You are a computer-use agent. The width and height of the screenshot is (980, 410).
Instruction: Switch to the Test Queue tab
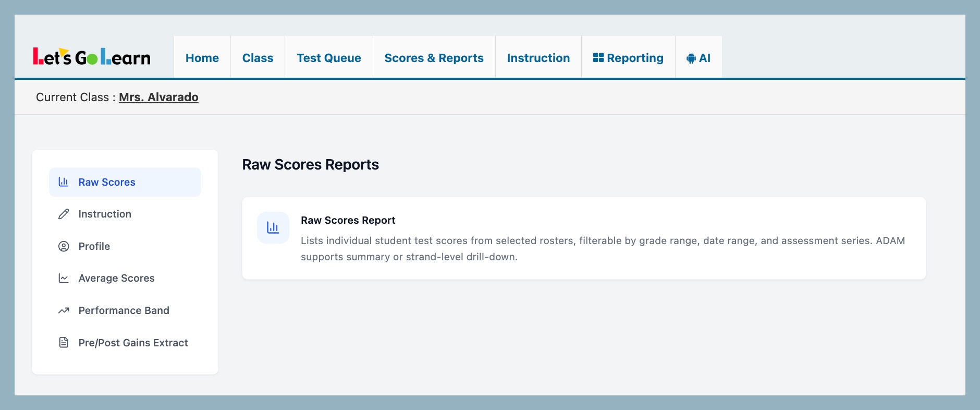(x=329, y=58)
